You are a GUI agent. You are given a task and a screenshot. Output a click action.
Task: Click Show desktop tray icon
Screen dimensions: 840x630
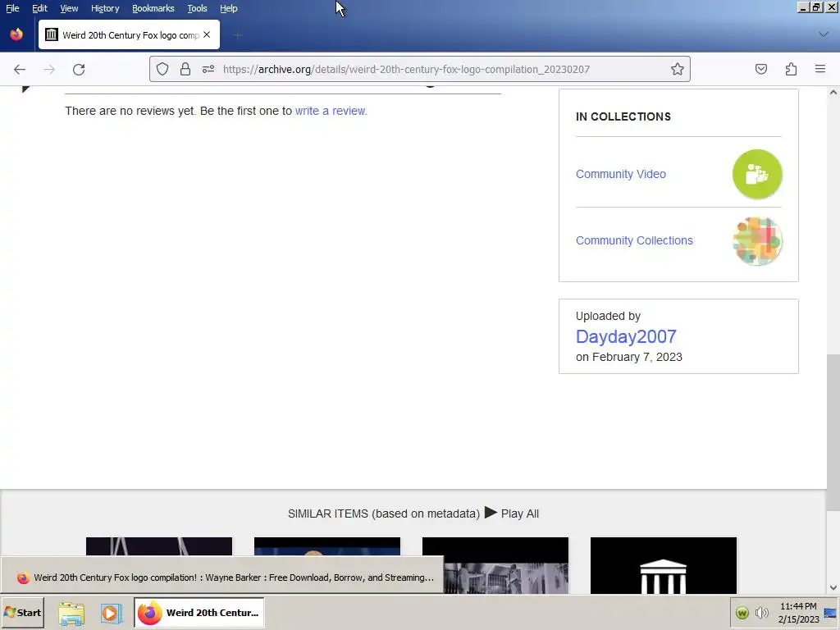pos(831,613)
